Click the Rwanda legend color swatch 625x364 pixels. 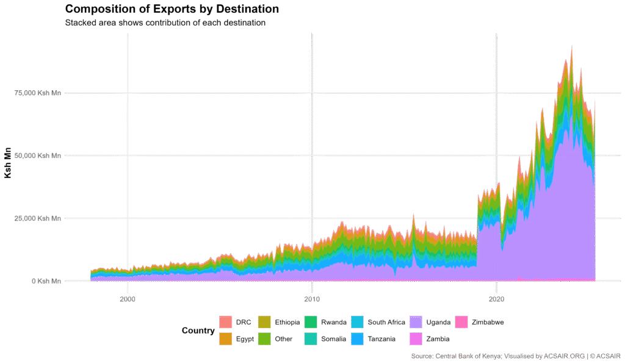(x=309, y=322)
